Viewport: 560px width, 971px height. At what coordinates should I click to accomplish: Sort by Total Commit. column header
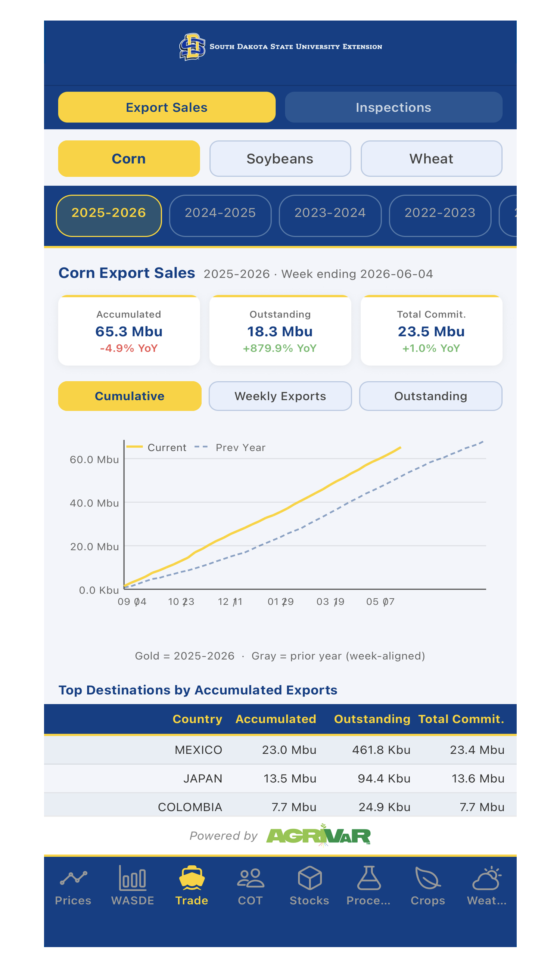click(x=461, y=719)
